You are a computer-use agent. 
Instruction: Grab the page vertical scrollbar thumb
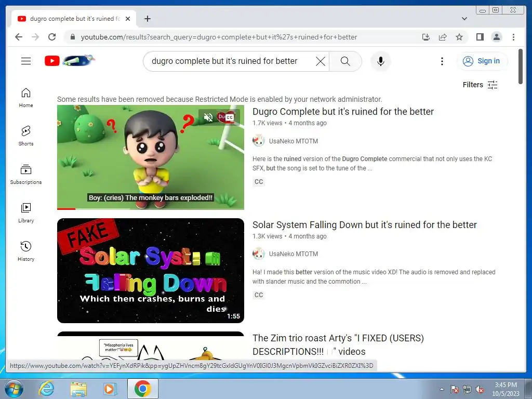(521, 66)
